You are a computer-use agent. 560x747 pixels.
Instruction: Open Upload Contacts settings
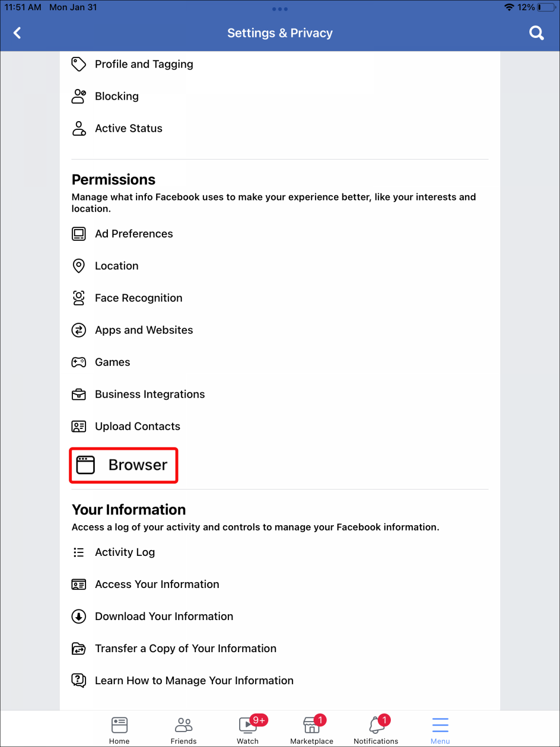click(138, 426)
